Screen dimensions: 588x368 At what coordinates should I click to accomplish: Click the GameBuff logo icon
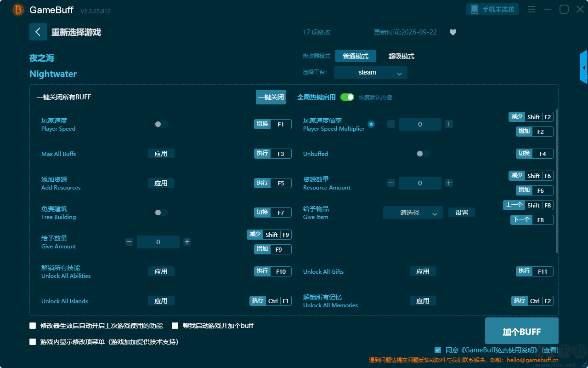point(18,10)
